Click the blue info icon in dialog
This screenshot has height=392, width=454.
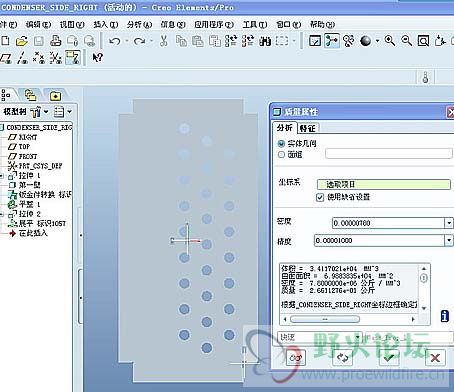pyautogui.click(x=445, y=316)
